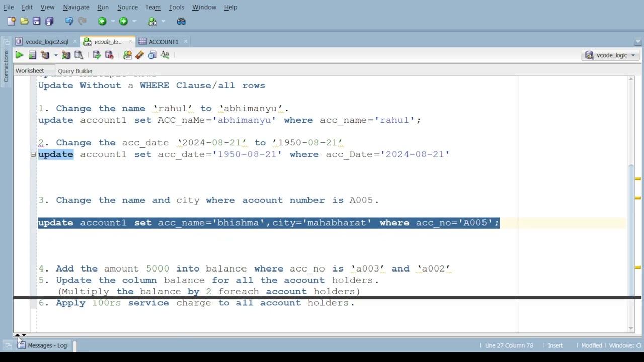Toggle the Insert mode status indicator
This screenshot has width=644, height=362.
pyautogui.click(x=555, y=345)
